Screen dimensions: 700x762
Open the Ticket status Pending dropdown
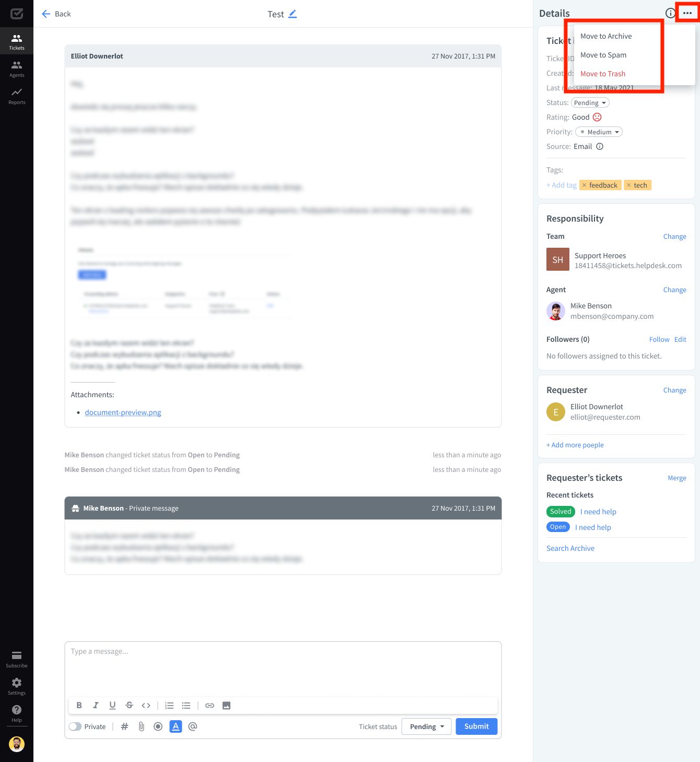(x=426, y=726)
